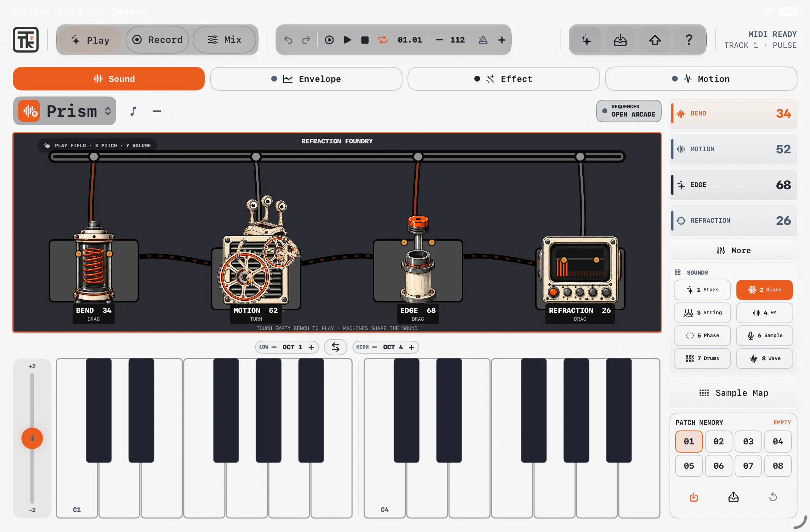Open the Effect tab
This screenshot has height=532, width=810.
coord(504,79)
